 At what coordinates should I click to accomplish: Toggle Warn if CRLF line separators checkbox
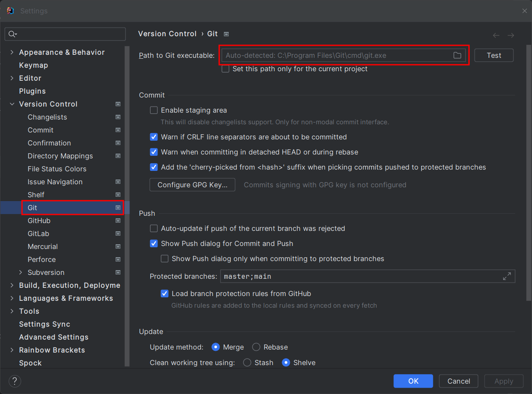coord(154,137)
